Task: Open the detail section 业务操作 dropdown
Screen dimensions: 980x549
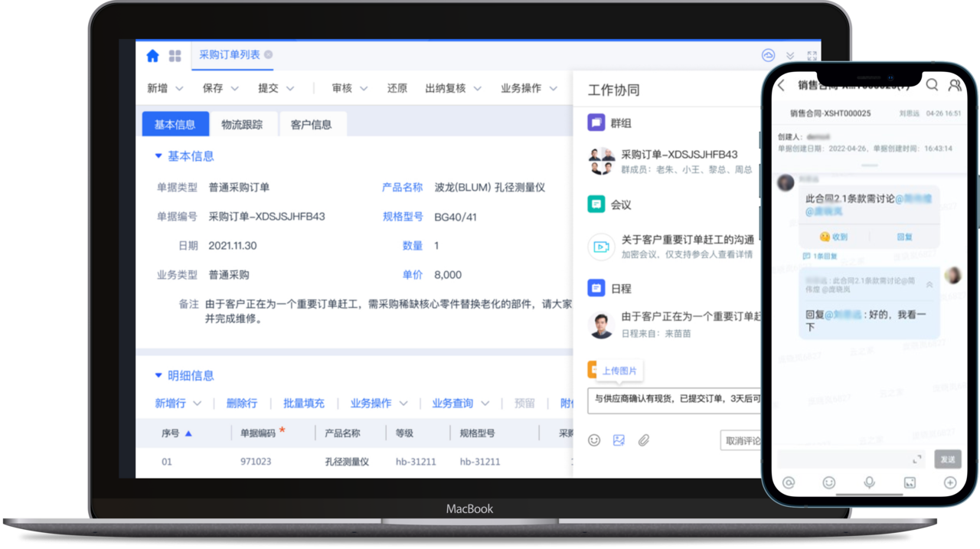Action: (x=379, y=404)
